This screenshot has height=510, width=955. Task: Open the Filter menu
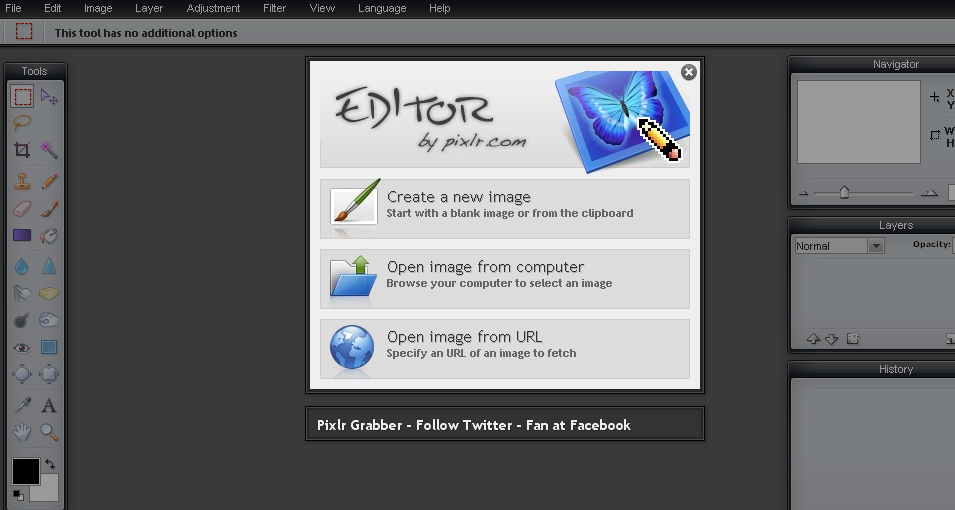click(x=275, y=9)
